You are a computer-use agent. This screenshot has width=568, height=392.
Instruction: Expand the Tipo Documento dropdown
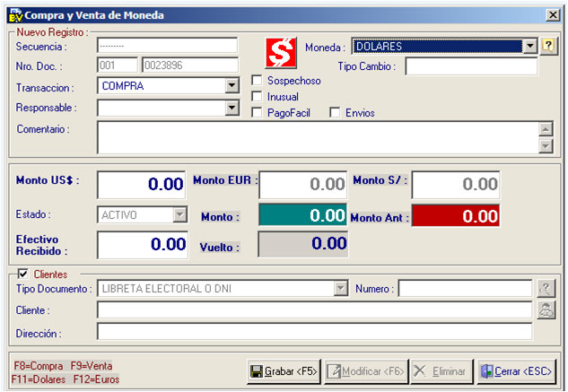pyautogui.click(x=340, y=288)
